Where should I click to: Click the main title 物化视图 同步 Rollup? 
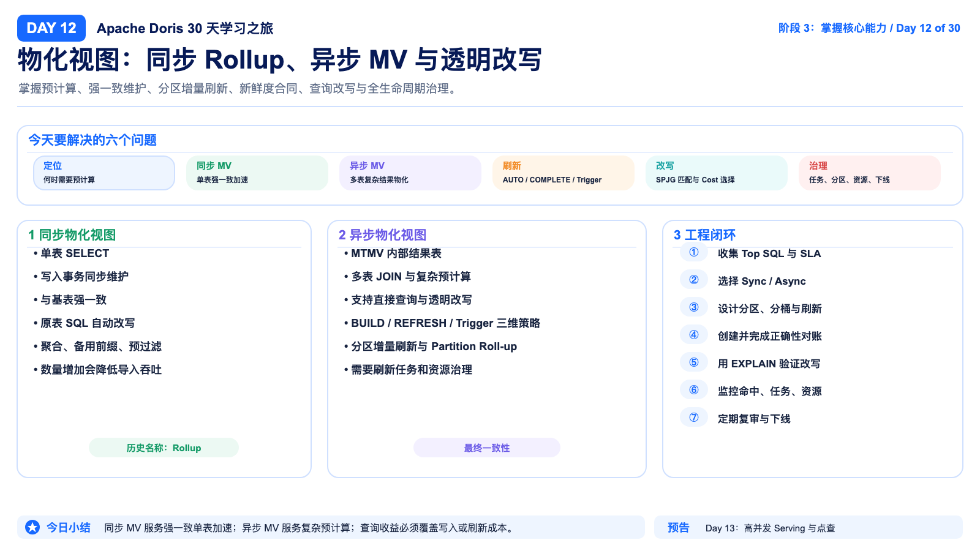(280, 60)
